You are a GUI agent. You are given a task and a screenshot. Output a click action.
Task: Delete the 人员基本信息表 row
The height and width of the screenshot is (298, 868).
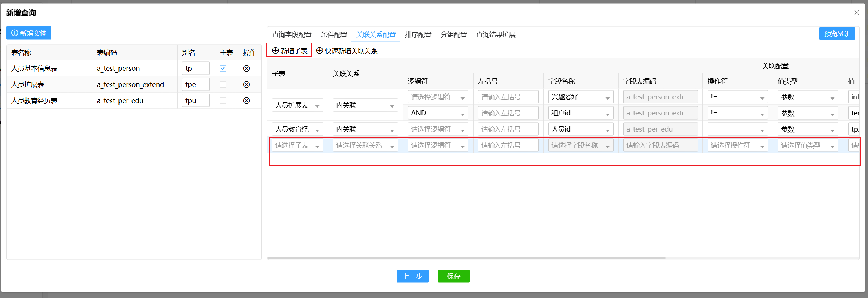[247, 69]
